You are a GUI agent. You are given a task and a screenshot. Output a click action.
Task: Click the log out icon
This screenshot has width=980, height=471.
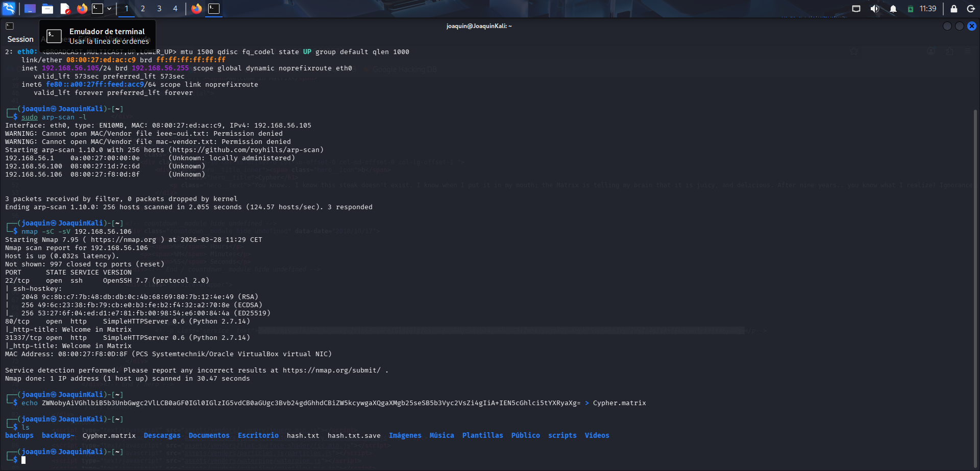970,9
